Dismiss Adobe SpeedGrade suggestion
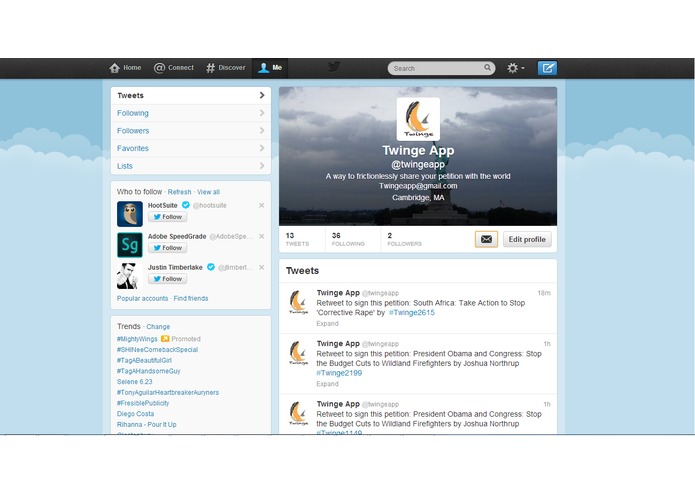The height and width of the screenshot is (494, 695). [262, 236]
